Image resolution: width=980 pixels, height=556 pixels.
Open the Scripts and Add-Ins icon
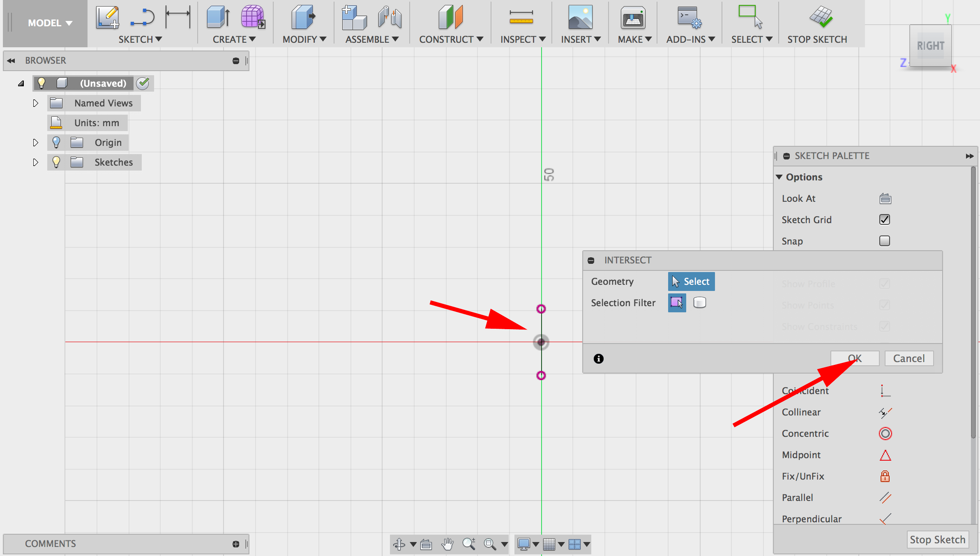click(689, 18)
